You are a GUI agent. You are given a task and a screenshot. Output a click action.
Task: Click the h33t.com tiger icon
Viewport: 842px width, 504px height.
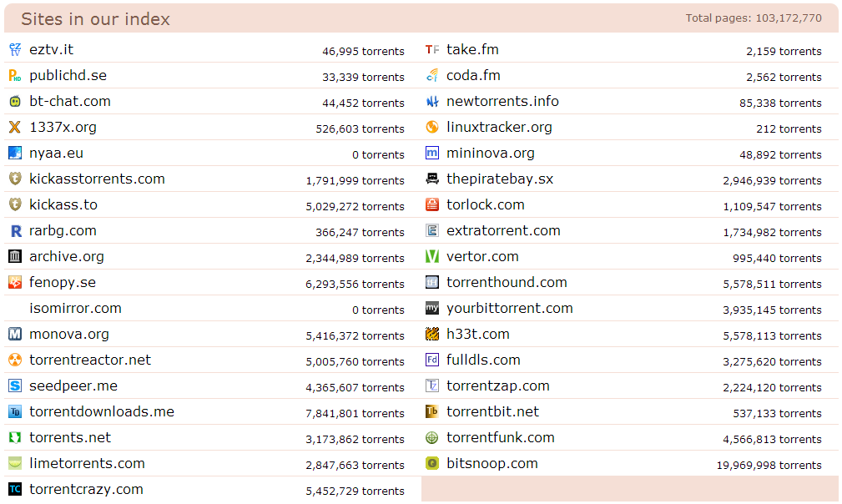pos(432,334)
